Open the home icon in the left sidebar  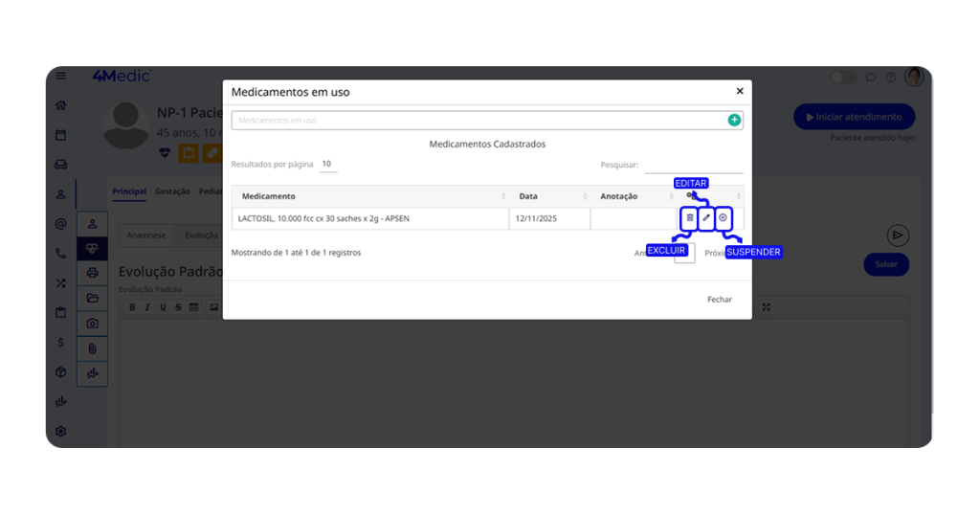[61, 105]
